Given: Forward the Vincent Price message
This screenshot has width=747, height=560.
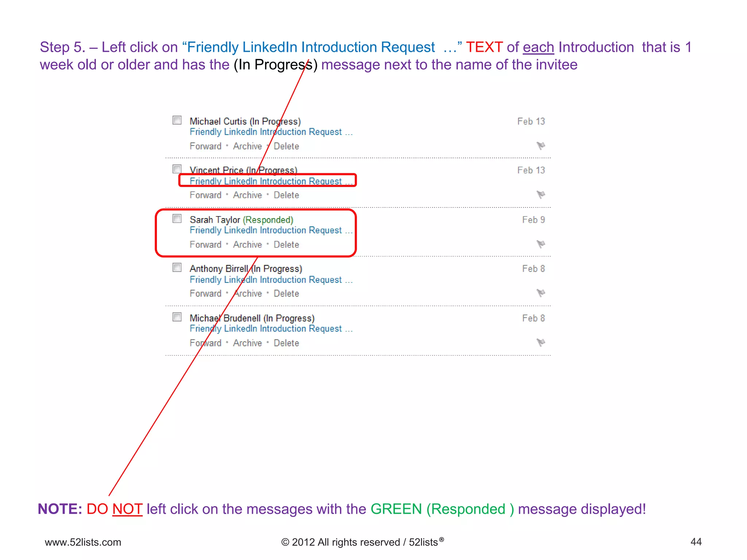Looking at the screenshot, I should coord(205,195).
